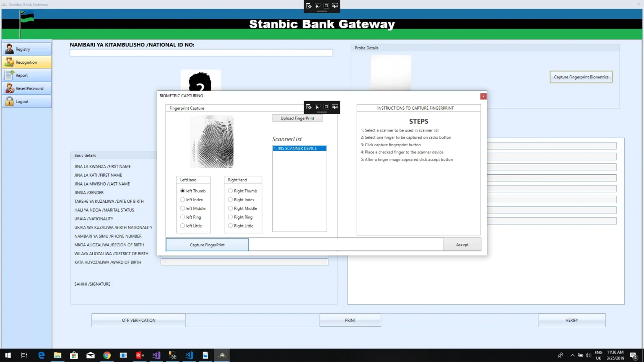
Task: Click the Stanbic Bank Gateway taskbar icon
Action: tap(222, 355)
